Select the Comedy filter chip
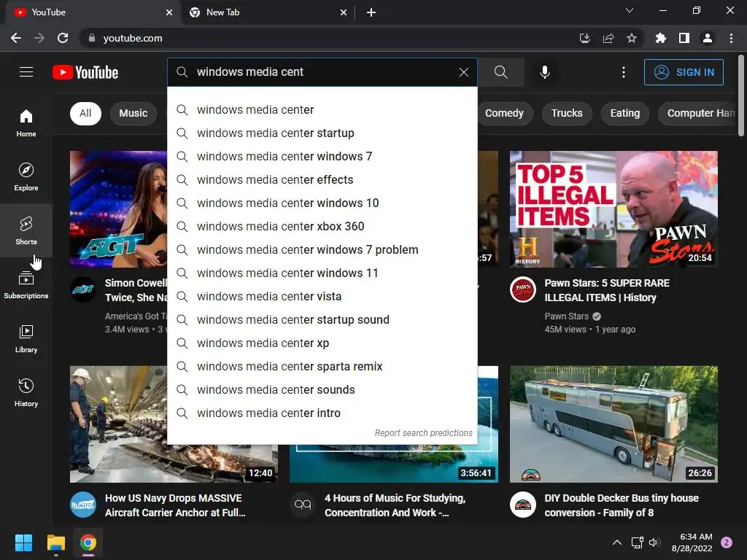The height and width of the screenshot is (560, 747). point(504,113)
